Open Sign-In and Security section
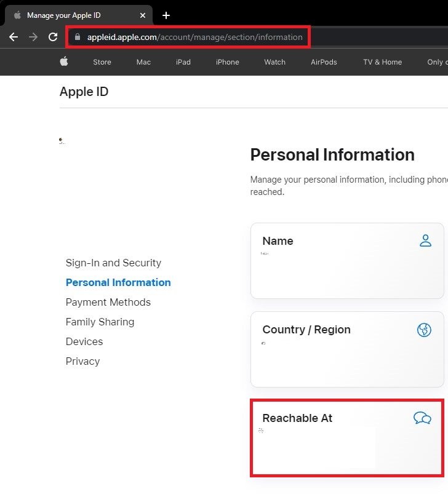Image resolution: width=448 pixels, height=497 pixels. [x=113, y=263]
